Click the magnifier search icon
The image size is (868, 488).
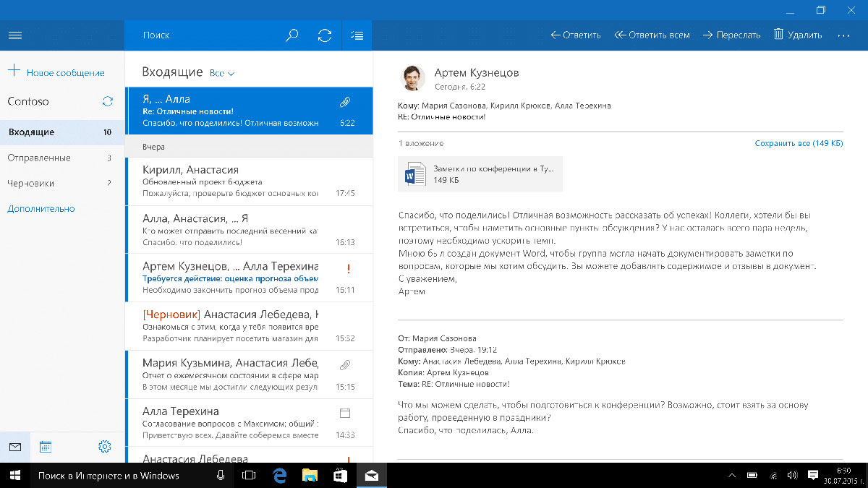pos(292,35)
